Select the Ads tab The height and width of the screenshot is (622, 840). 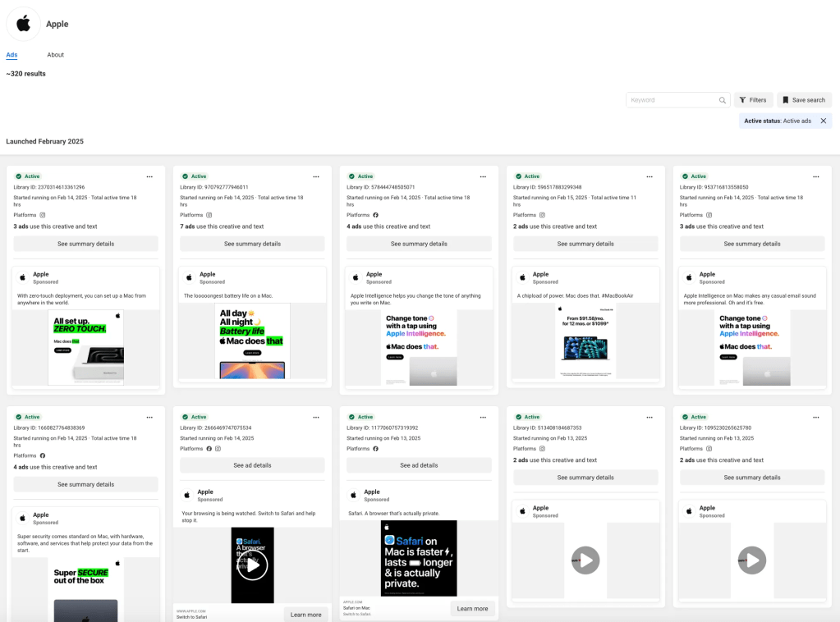pos(11,55)
